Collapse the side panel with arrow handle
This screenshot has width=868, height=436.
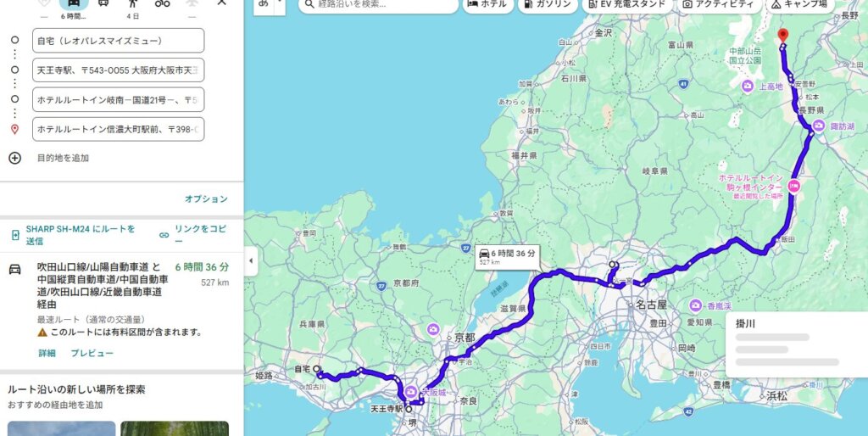click(251, 261)
